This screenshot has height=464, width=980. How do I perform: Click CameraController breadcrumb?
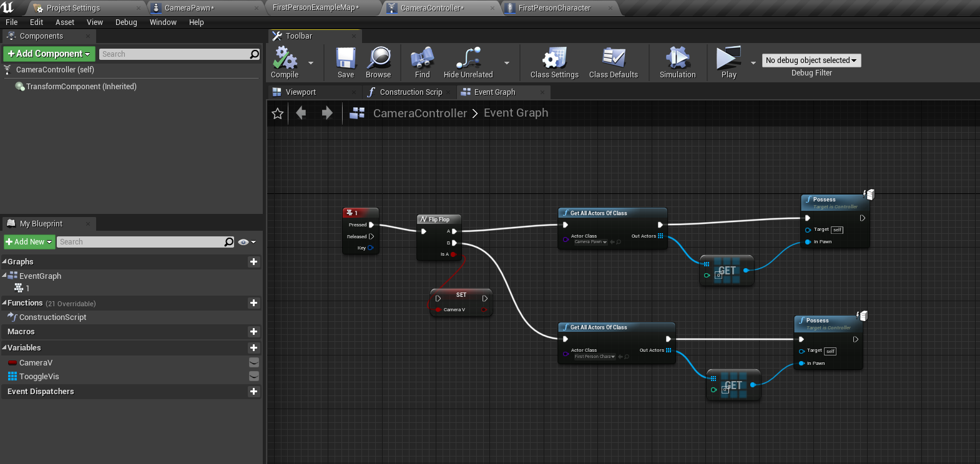(419, 113)
